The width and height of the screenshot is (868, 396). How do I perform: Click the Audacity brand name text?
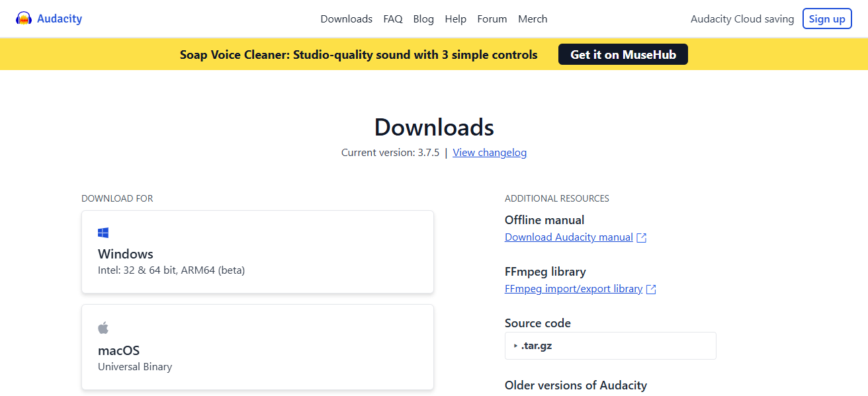click(60, 19)
